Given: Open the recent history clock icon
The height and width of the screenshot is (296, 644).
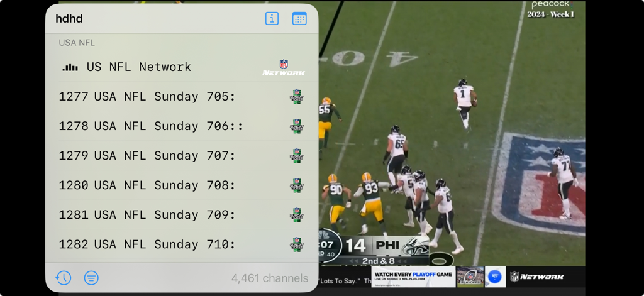Looking at the screenshot, I should coord(64,278).
